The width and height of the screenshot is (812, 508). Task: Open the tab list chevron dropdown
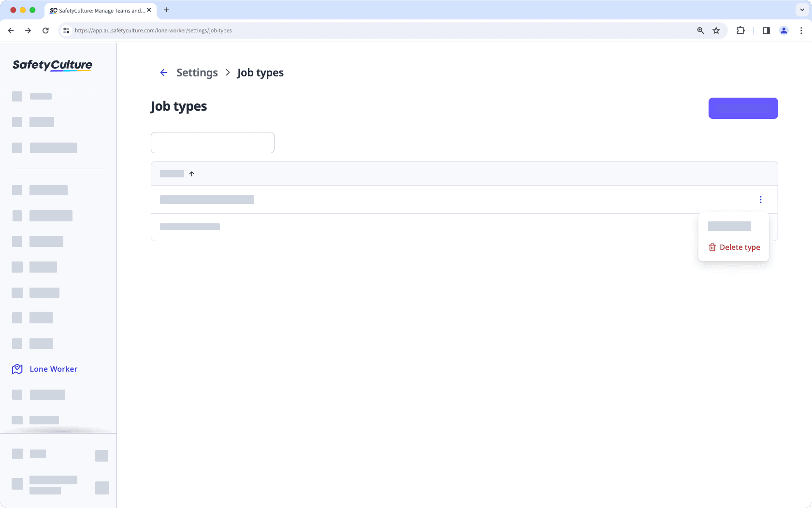pyautogui.click(x=801, y=10)
